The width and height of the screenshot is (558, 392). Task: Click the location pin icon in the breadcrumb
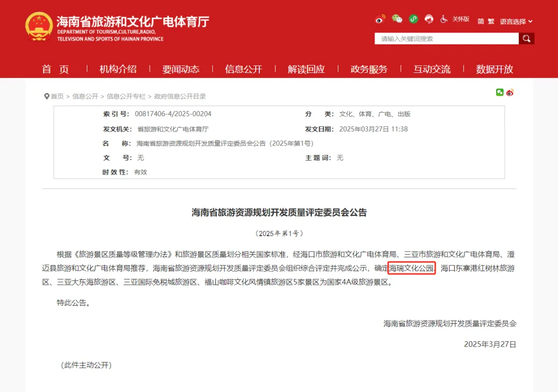(x=47, y=97)
